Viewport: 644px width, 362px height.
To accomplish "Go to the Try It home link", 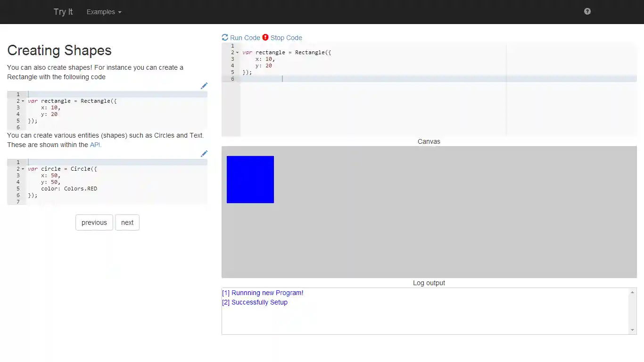I will [63, 12].
